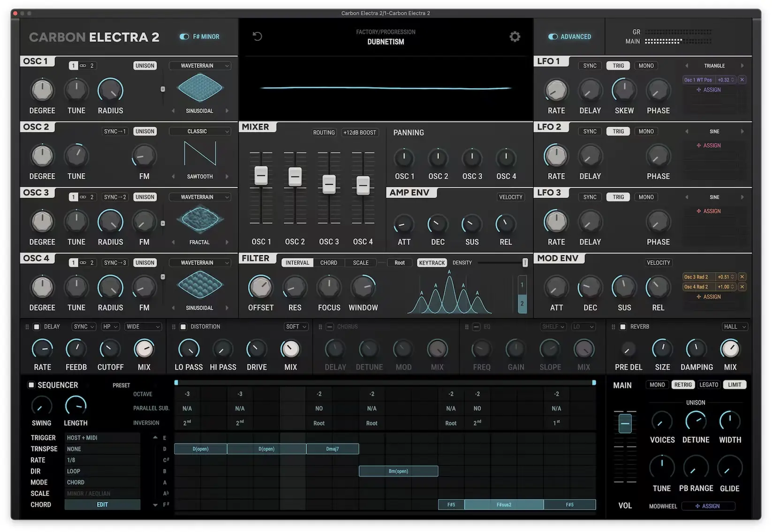
Task: Switch filter mode to SCALE tab
Action: pyautogui.click(x=361, y=263)
